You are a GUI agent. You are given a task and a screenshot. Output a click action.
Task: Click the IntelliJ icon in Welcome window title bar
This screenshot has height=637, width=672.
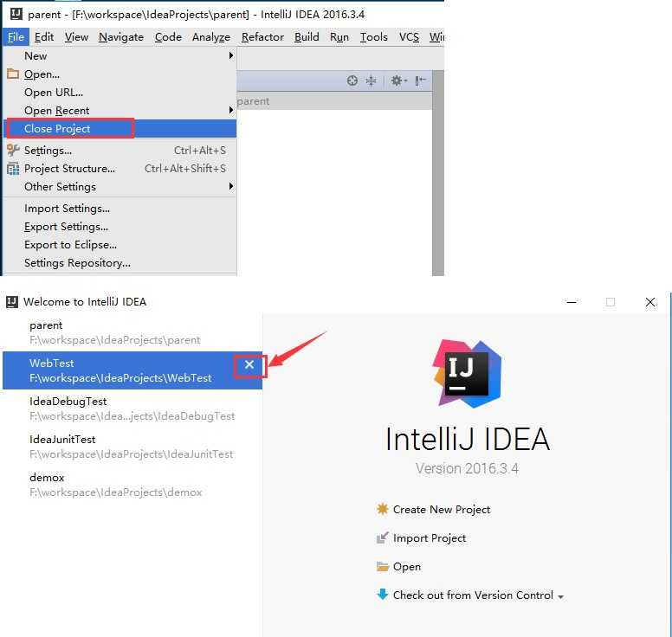point(12,301)
